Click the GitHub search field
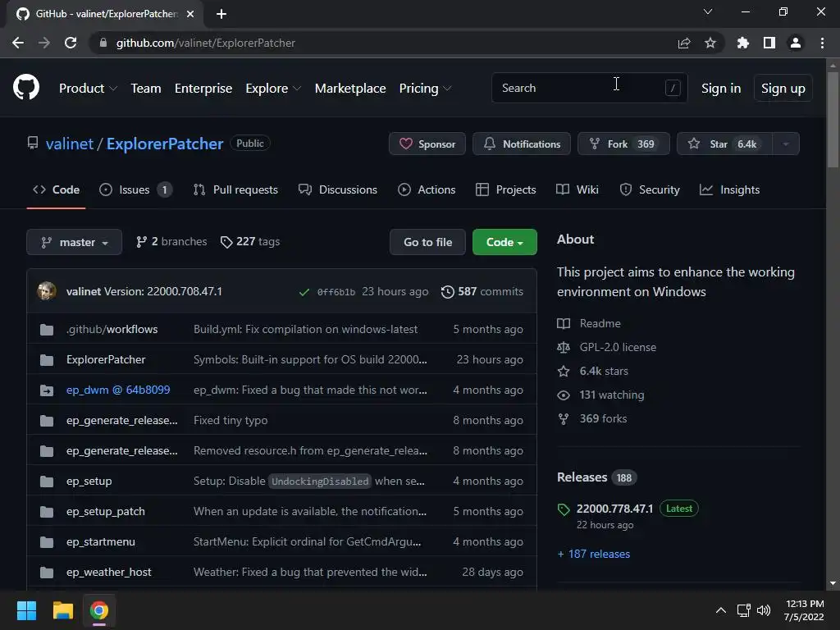The height and width of the screenshot is (630, 840). pos(589,88)
